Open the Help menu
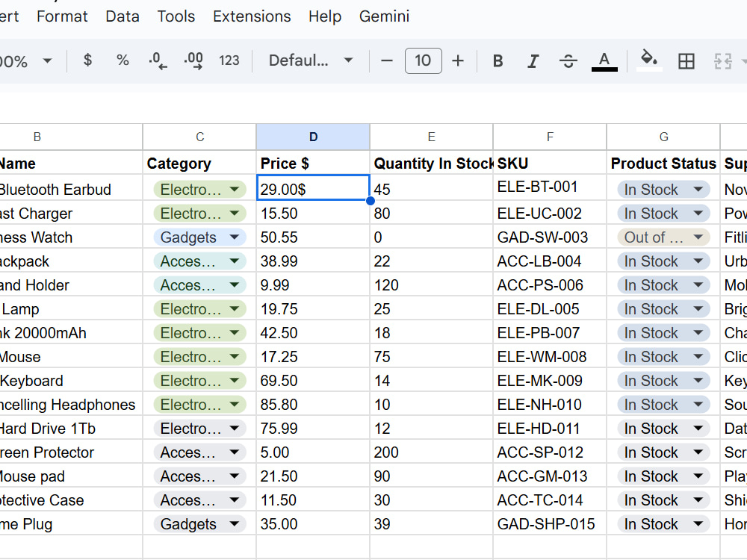 click(324, 16)
